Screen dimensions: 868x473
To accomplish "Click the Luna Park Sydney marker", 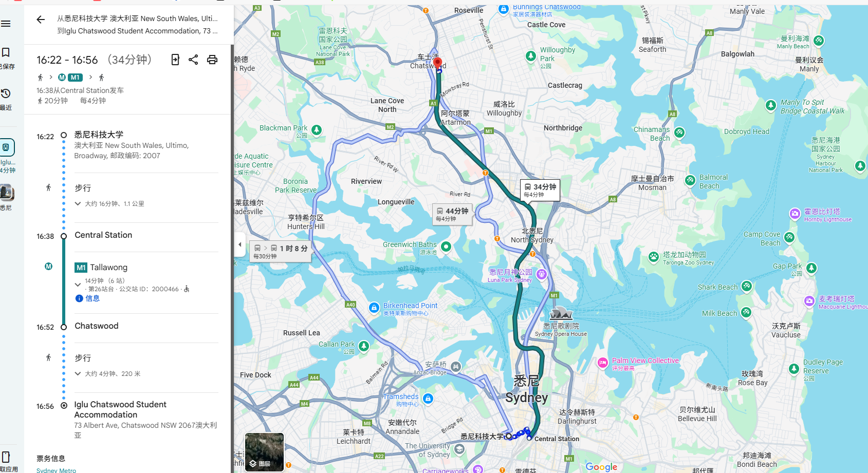I will point(541,275).
